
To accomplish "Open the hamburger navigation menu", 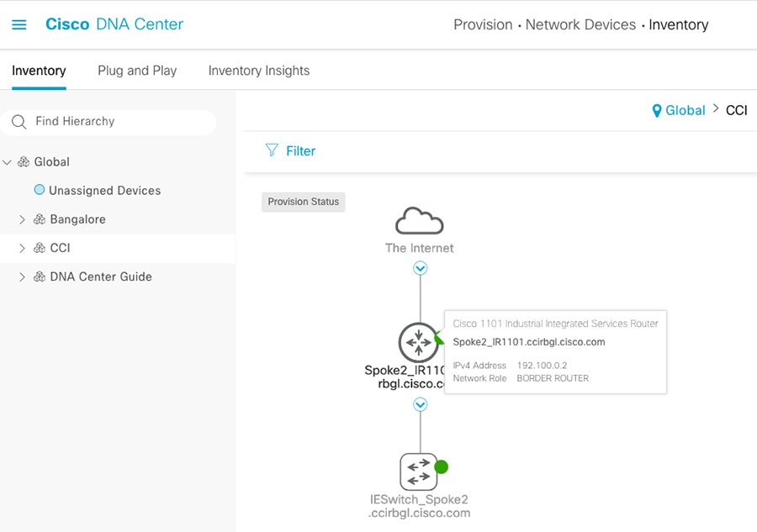I will pos(19,24).
